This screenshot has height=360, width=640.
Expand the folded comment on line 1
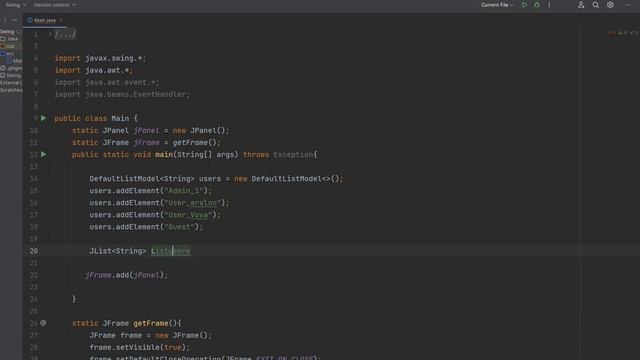coord(50,34)
